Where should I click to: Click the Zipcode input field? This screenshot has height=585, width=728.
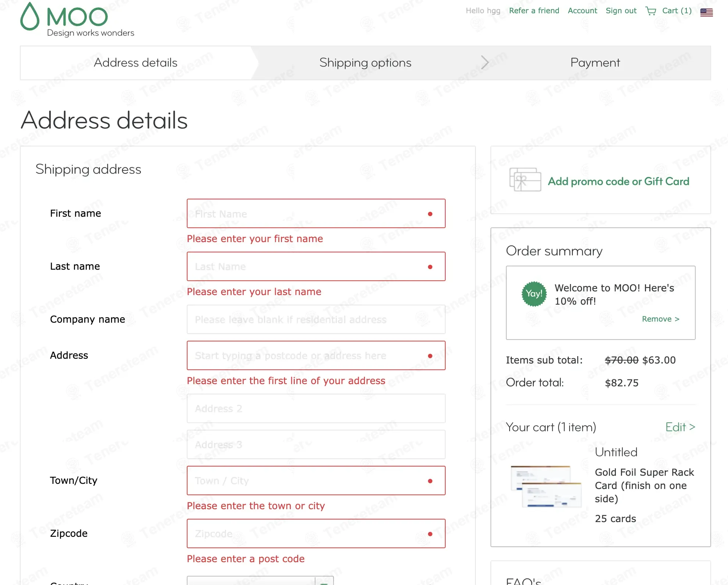coord(316,533)
